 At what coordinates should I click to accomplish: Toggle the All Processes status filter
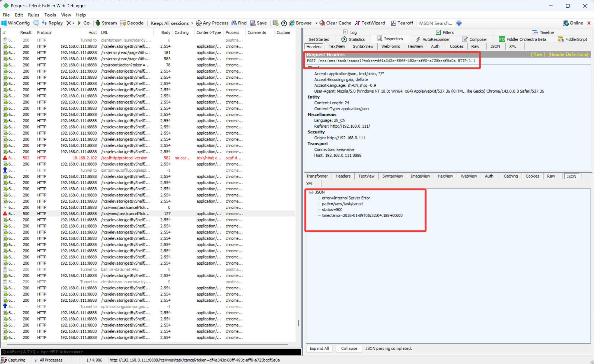pyautogui.click(x=48, y=360)
